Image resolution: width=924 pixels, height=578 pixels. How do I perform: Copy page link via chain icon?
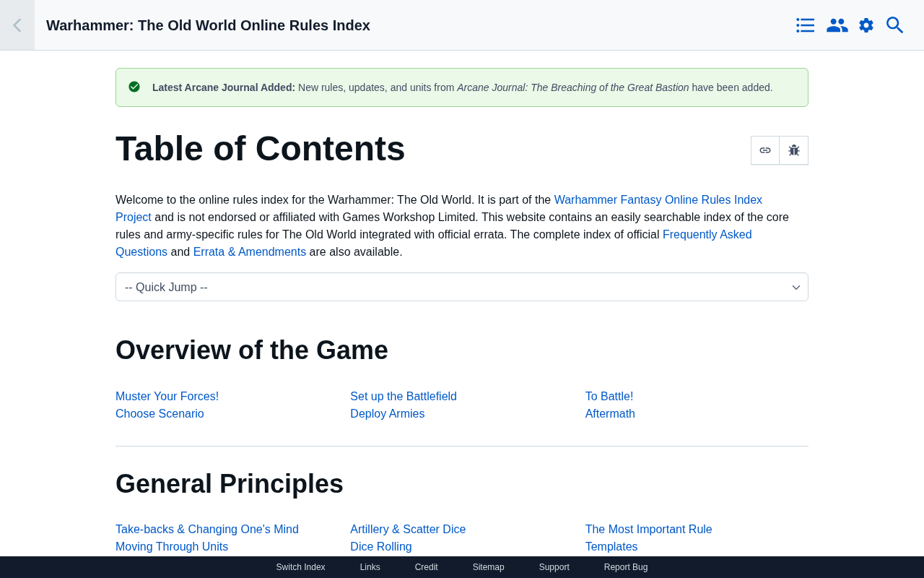pos(765,150)
